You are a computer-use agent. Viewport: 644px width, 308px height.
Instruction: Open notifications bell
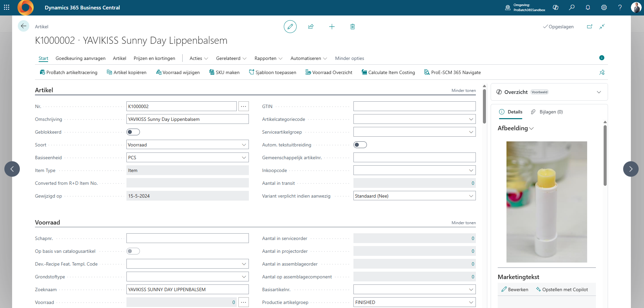[x=588, y=7]
